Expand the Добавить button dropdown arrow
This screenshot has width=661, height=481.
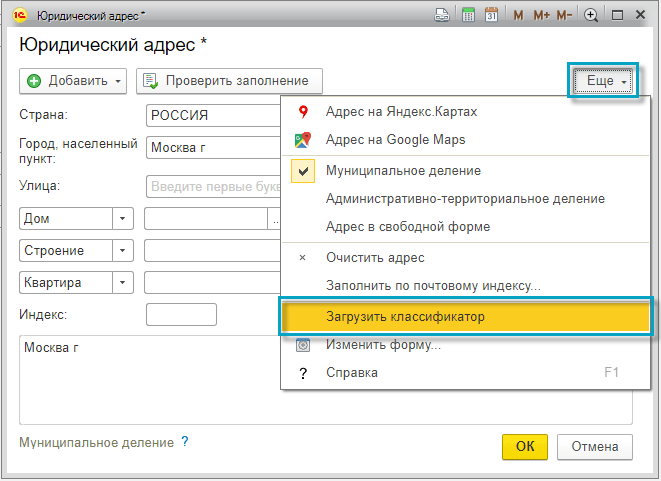point(118,81)
